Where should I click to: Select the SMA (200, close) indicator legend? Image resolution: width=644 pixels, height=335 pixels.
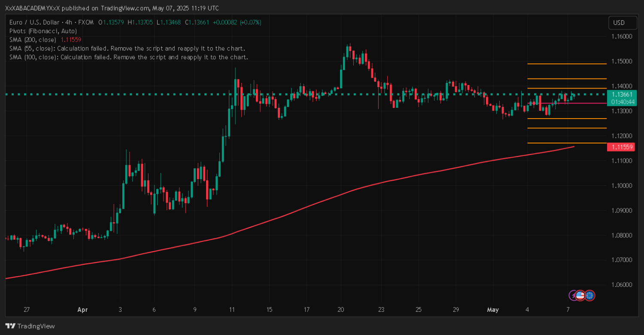pyautogui.click(x=33, y=40)
